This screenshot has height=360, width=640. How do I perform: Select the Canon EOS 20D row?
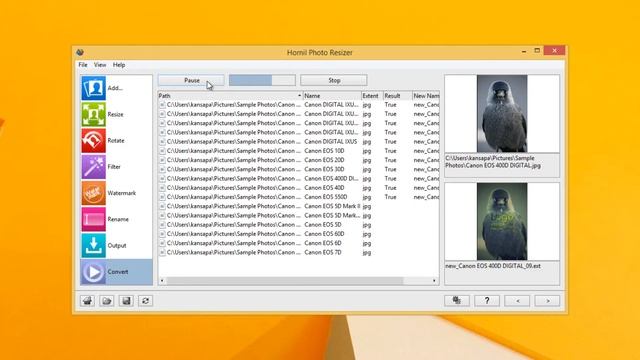299,160
